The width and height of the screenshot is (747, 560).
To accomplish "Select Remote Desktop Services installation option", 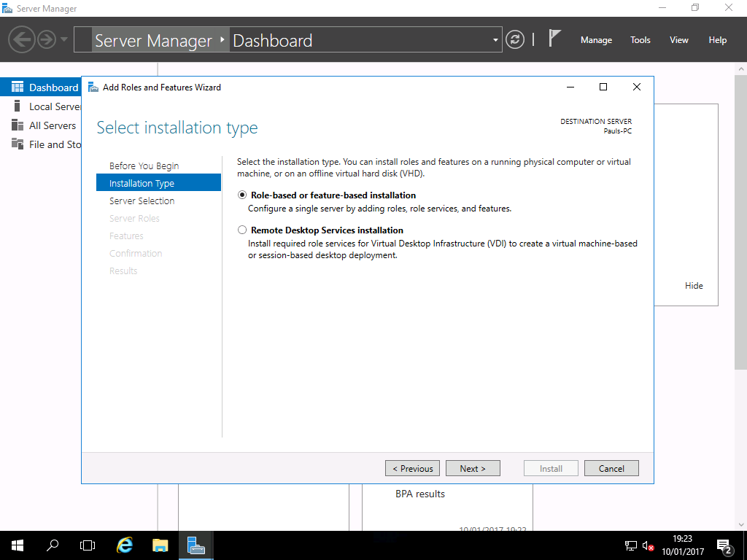I will click(x=242, y=230).
